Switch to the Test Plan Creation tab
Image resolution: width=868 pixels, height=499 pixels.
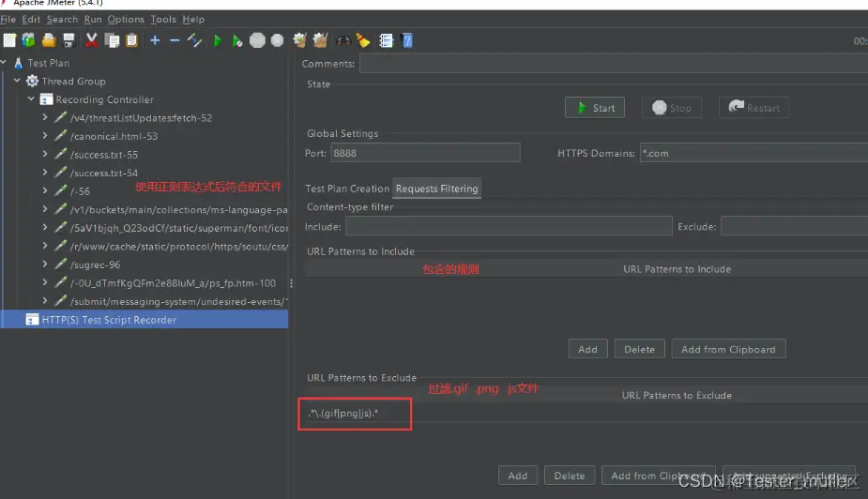(347, 189)
